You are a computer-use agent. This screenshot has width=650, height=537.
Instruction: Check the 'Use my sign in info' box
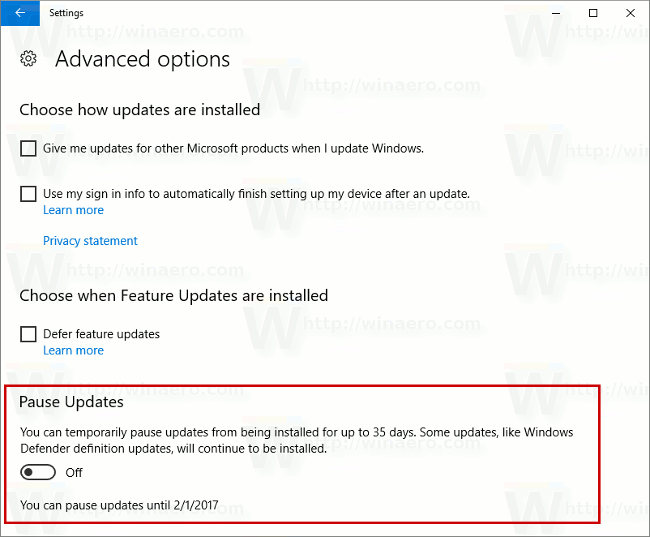pos(29,194)
